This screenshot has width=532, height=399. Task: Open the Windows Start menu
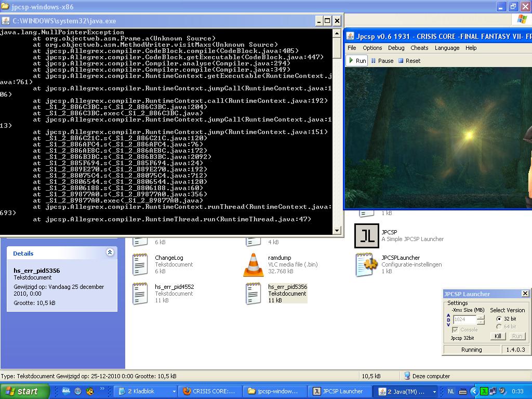[24, 391]
